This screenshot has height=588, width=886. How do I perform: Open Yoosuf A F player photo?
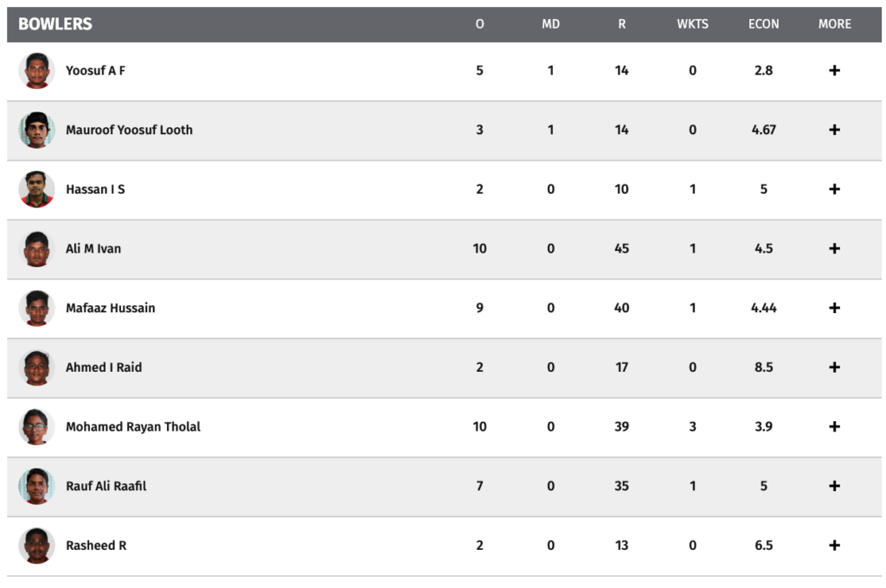pos(36,71)
